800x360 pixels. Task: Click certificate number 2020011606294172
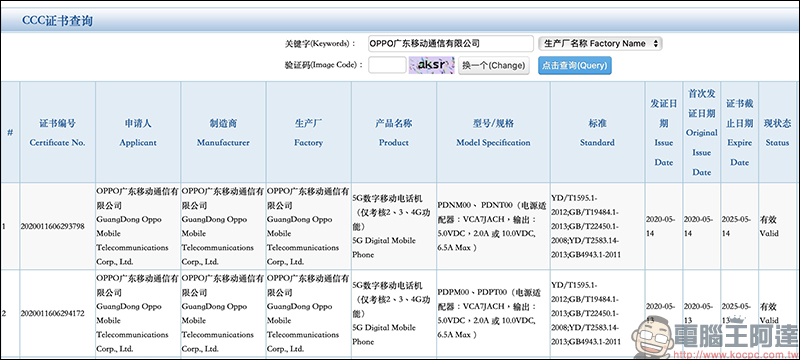tap(53, 313)
